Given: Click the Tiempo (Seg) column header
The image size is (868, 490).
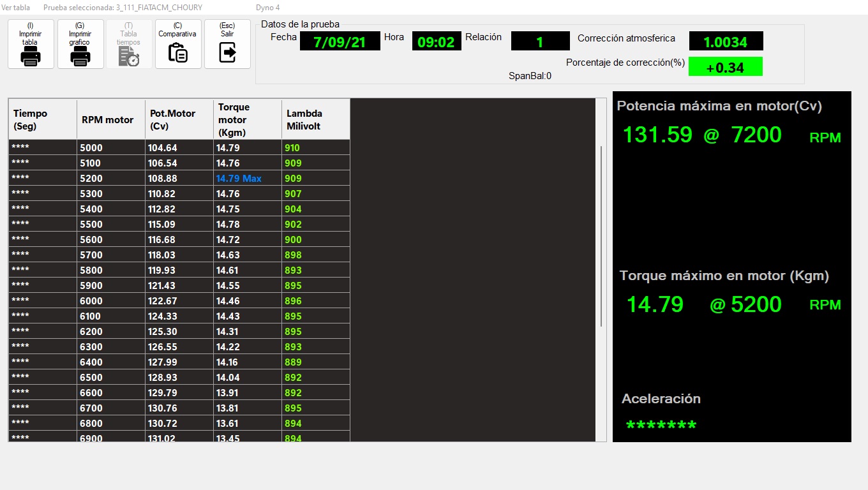Looking at the screenshot, I should pos(42,119).
